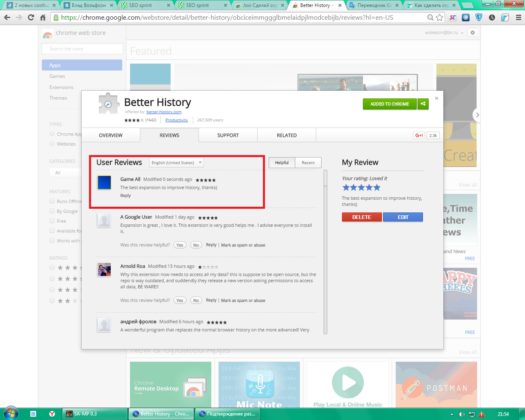The width and height of the screenshot is (525, 420).
Task: Select the Chrome Apps type radio button
Action: 52,134
